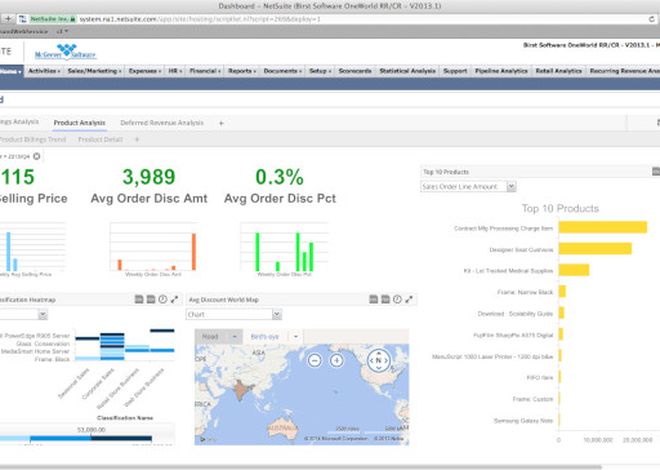Screen dimensions: 660x470
Task: Open the Expenses menu
Action: click(x=144, y=71)
